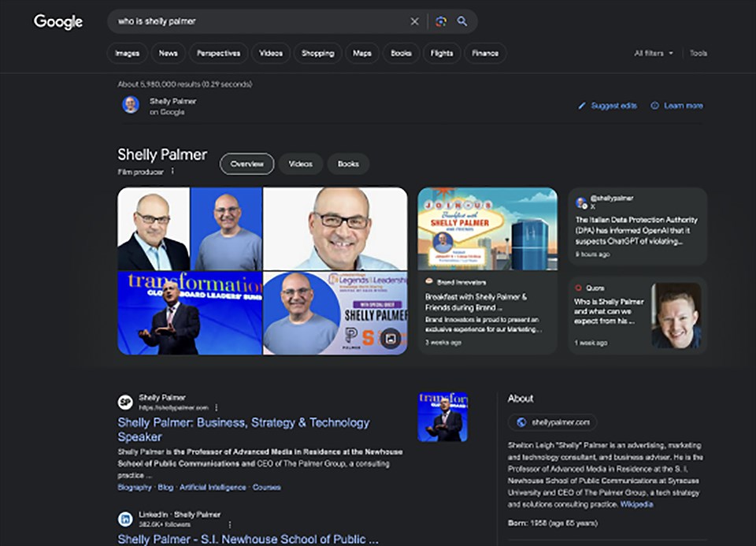The image size is (756, 546).
Task: Click the 'Born: 1958' text in About
Action: click(553, 523)
